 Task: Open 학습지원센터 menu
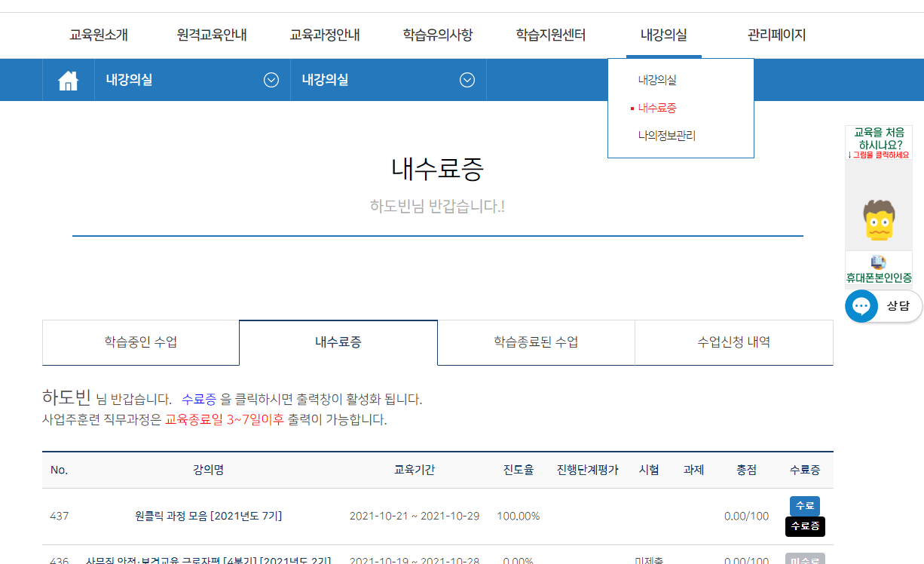click(x=551, y=35)
